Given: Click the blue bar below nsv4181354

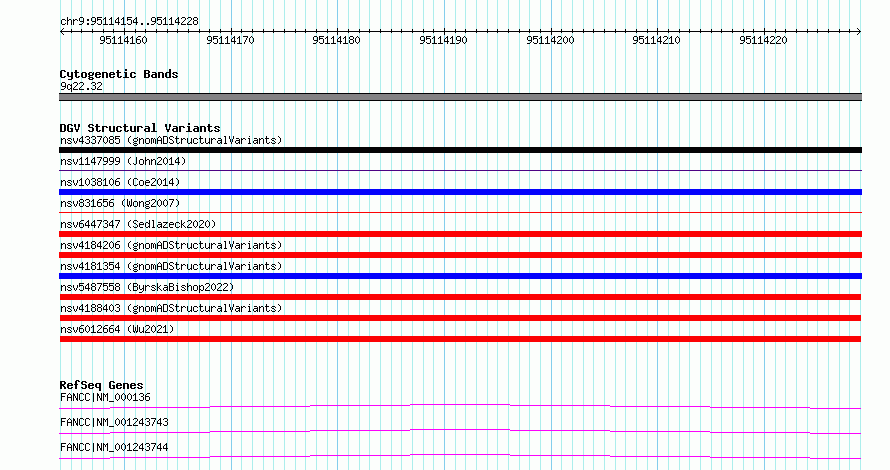Looking at the screenshot, I should click(460, 276).
